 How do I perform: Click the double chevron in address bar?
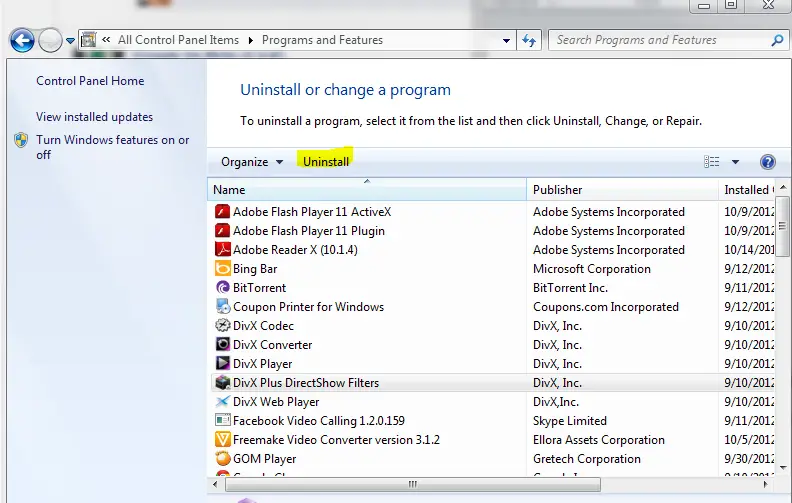[x=106, y=39]
